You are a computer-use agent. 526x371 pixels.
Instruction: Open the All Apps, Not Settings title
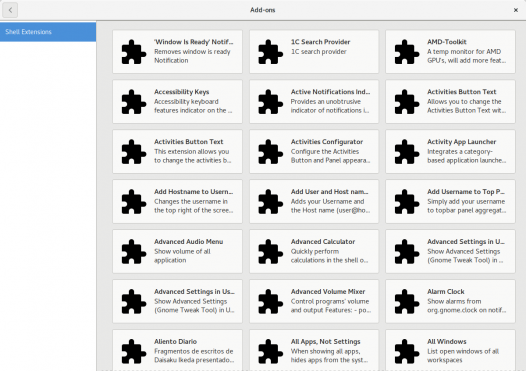click(x=325, y=341)
